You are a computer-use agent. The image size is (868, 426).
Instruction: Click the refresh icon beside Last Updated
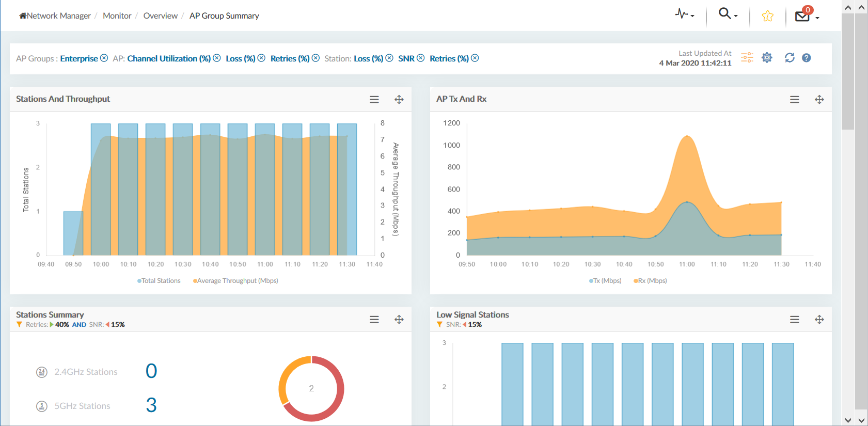point(790,58)
